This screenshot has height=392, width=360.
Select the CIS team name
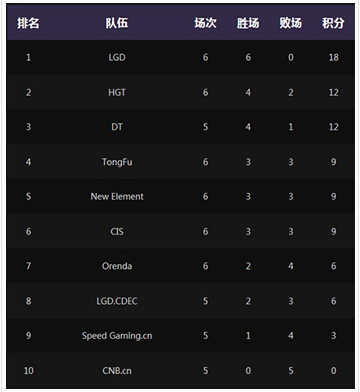click(117, 231)
